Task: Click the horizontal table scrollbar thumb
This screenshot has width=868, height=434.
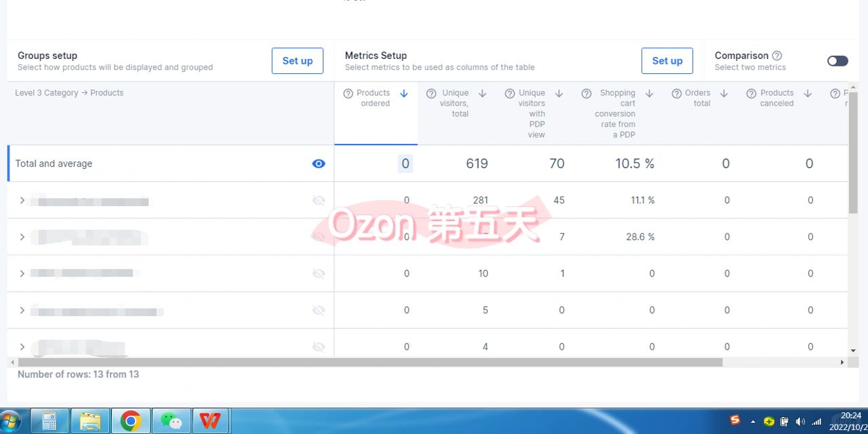Action: pos(370,363)
